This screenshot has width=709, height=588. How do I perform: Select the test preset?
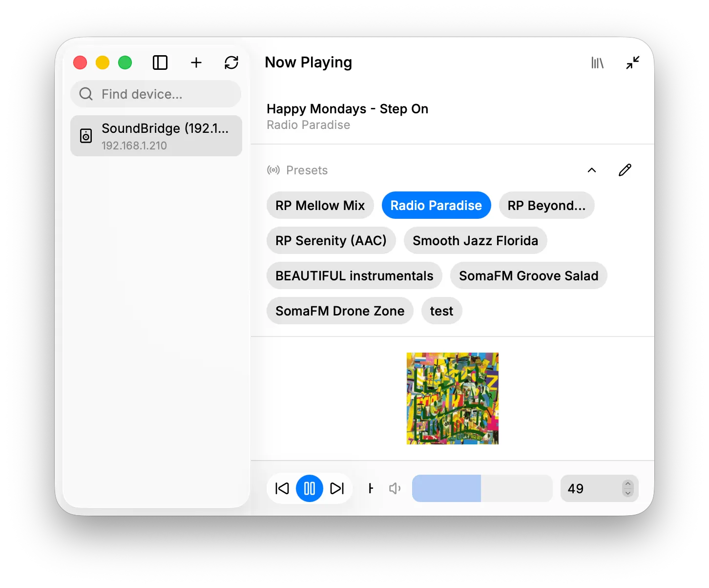point(442,311)
